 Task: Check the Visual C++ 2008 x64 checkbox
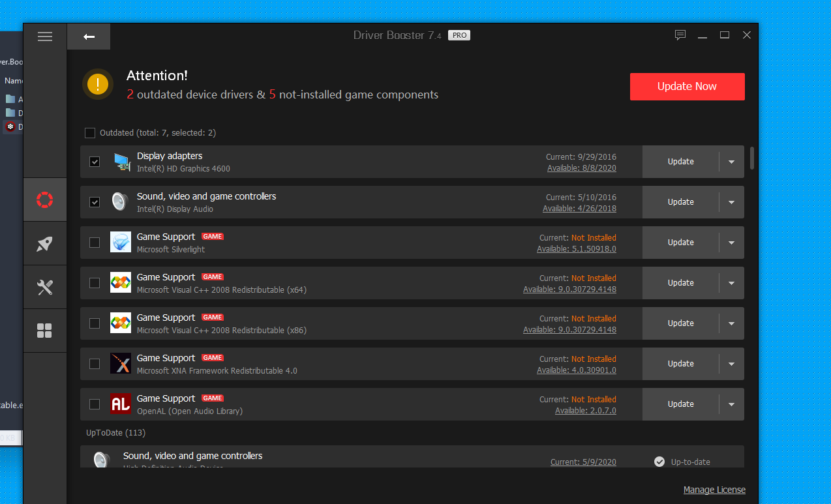(x=95, y=283)
